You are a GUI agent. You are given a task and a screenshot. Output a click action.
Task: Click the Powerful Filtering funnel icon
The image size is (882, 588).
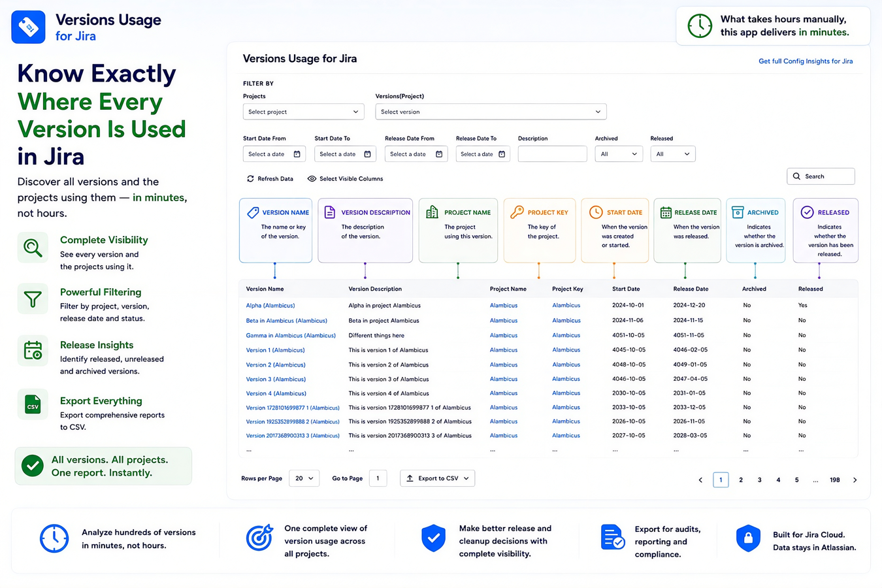tap(33, 299)
